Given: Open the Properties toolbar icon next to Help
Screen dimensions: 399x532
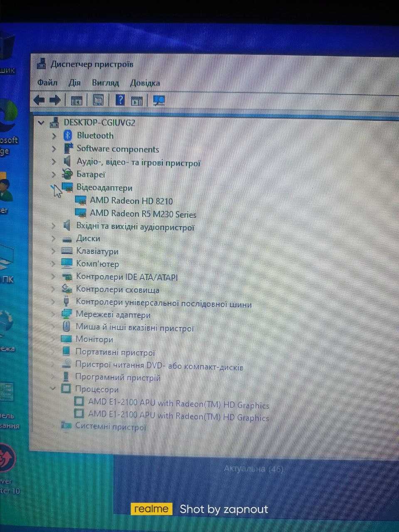Looking at the screenshot, I should (98, 100).
